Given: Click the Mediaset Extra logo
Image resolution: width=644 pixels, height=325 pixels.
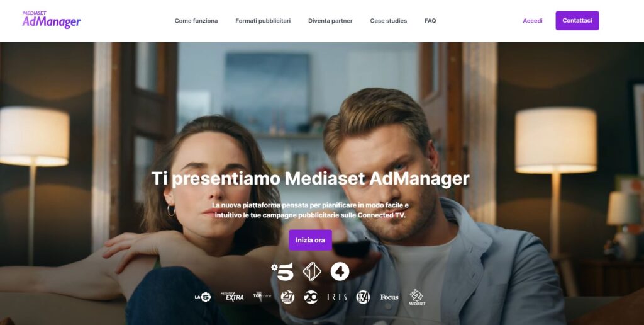Looking at the screenshot, I should pos(232,297).
